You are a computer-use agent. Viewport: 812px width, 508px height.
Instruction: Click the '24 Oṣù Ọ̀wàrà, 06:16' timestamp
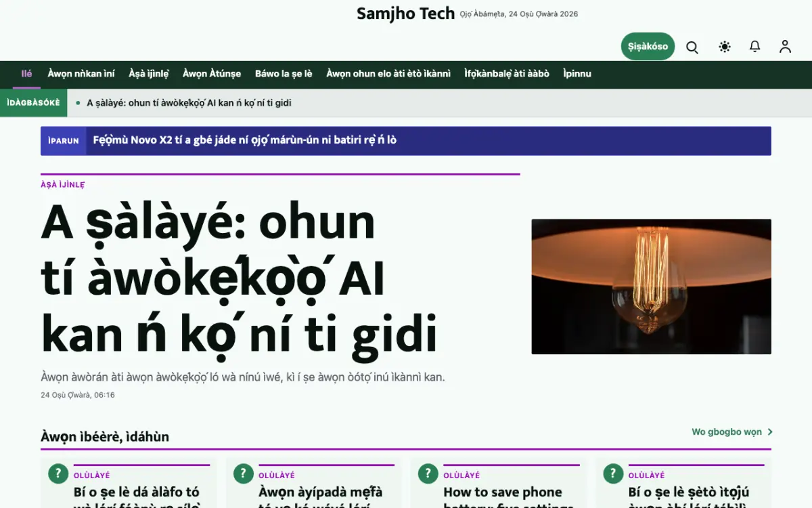point(78,395)
